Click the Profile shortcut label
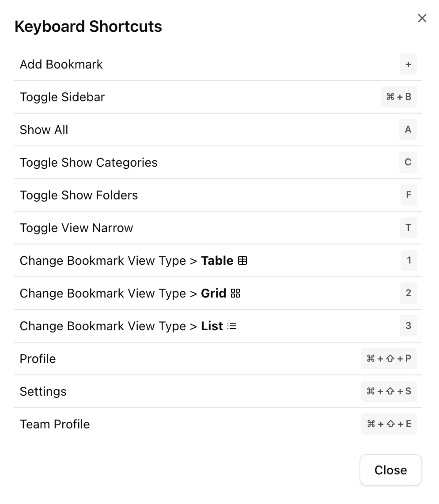 [x=38, y=359]
